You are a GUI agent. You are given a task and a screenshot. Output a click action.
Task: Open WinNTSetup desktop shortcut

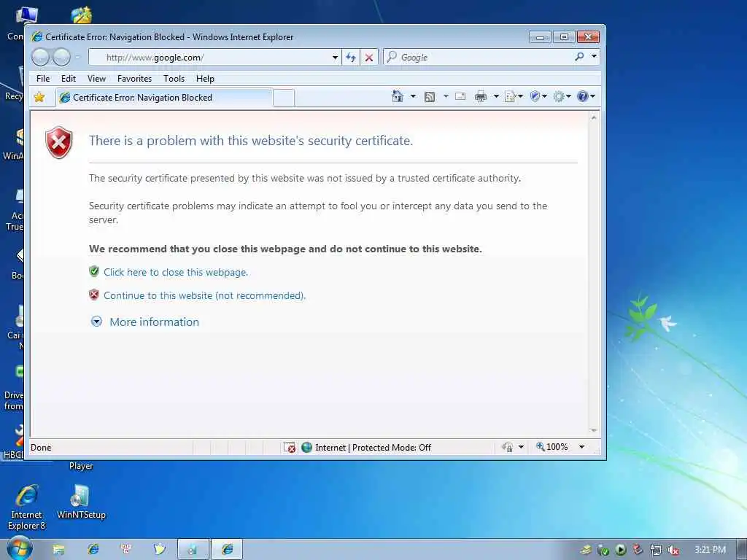(x=81, y=502)
